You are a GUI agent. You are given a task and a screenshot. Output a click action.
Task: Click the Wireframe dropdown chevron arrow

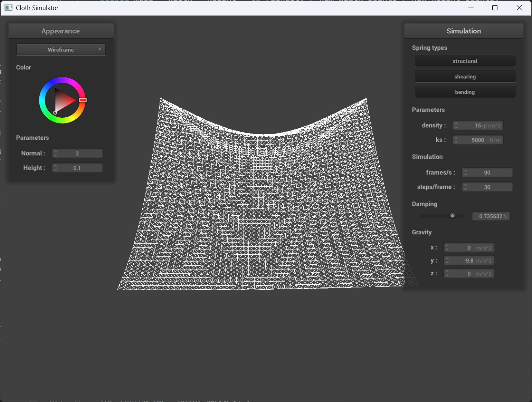pos(100,49)
